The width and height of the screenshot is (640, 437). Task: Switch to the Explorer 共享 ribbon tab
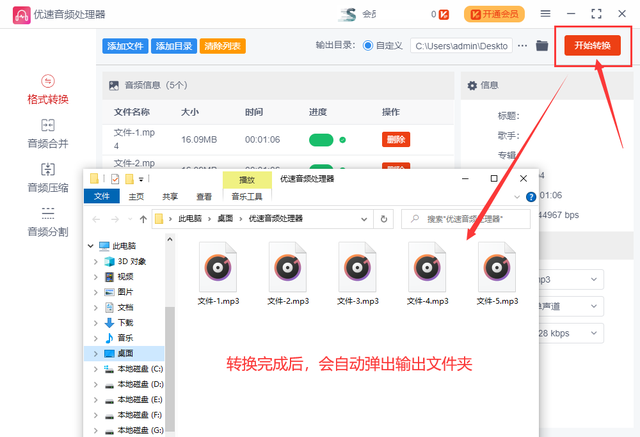pyautogui.click(x=170, y=197)
